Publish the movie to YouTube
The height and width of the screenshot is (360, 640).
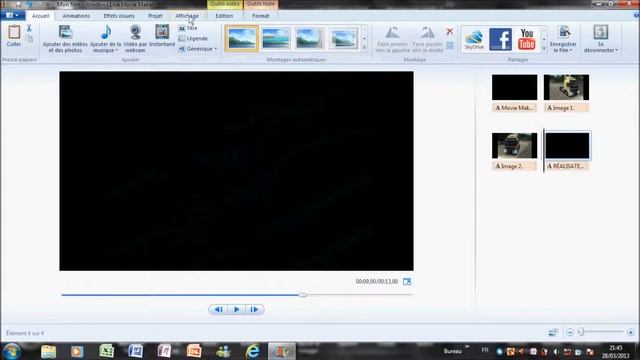coord(527,39)
